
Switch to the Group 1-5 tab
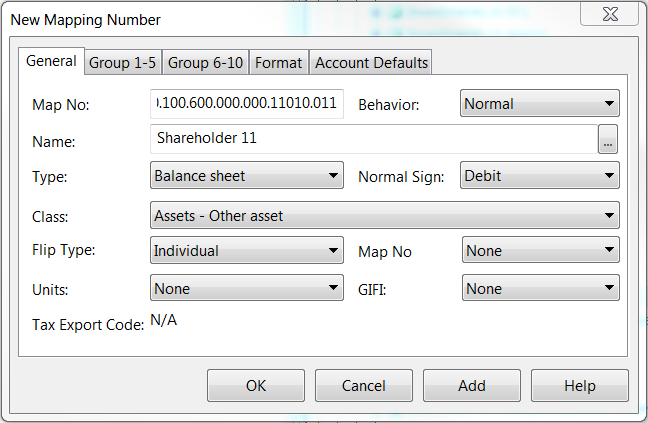(x=122, y=63)
